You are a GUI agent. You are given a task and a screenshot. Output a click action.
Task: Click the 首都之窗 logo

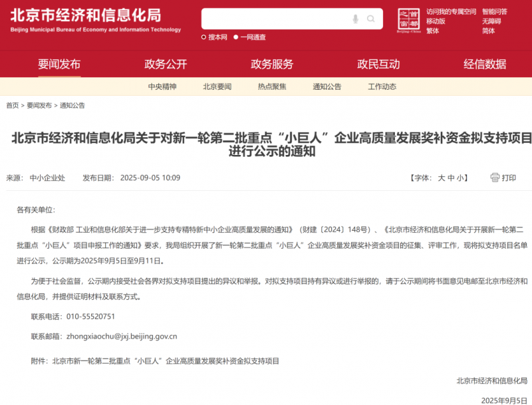click(408, 20)
